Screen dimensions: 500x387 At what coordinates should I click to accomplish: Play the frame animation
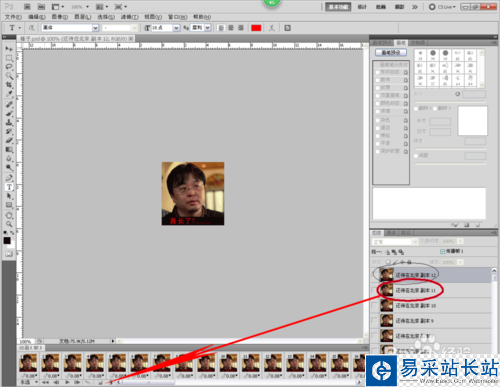[x=67, y=382]
